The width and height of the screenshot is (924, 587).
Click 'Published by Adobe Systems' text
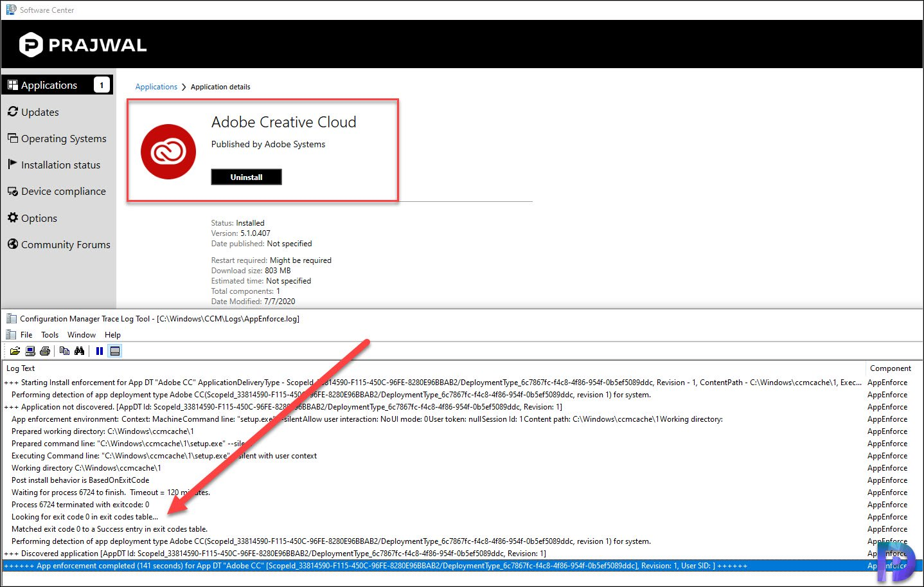268,144
